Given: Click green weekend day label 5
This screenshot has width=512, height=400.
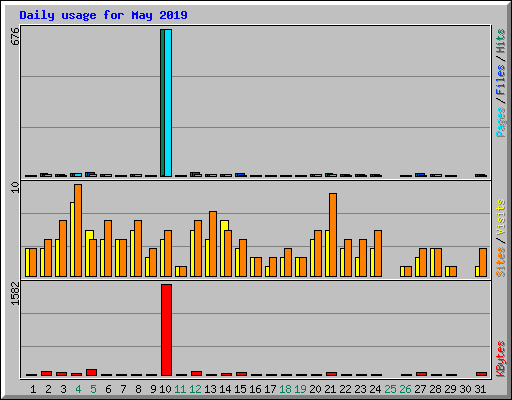Looking at the screenshot, I should tap(93, 389).
